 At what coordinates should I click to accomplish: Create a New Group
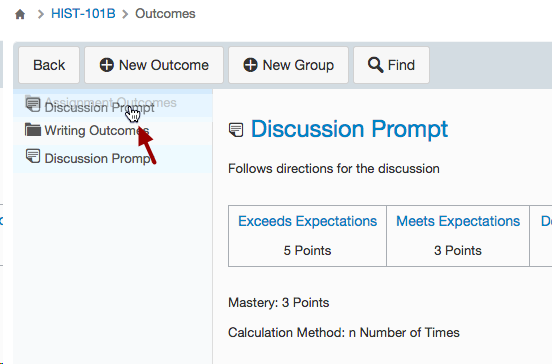288,65
